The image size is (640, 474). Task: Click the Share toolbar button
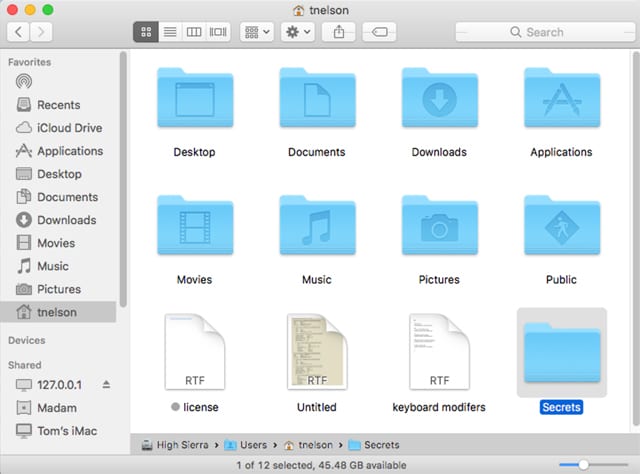pos(338,32)
